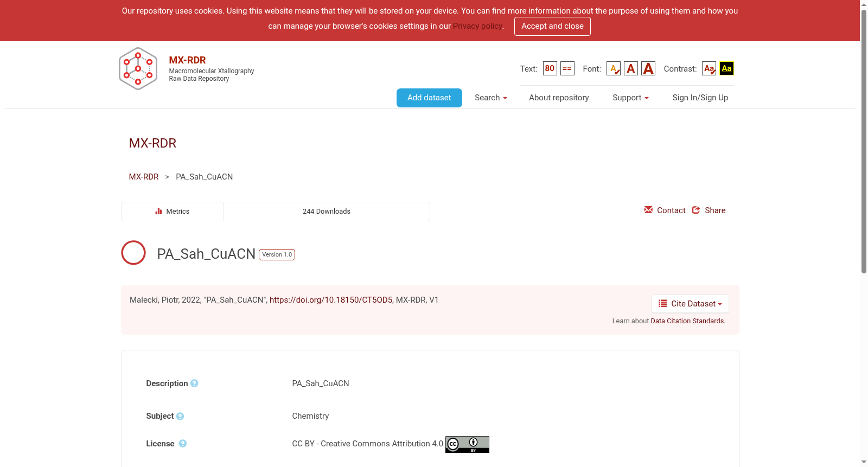Click the Contact link text
The height and width of the screenshot is (467, 868).
[671, 210]
